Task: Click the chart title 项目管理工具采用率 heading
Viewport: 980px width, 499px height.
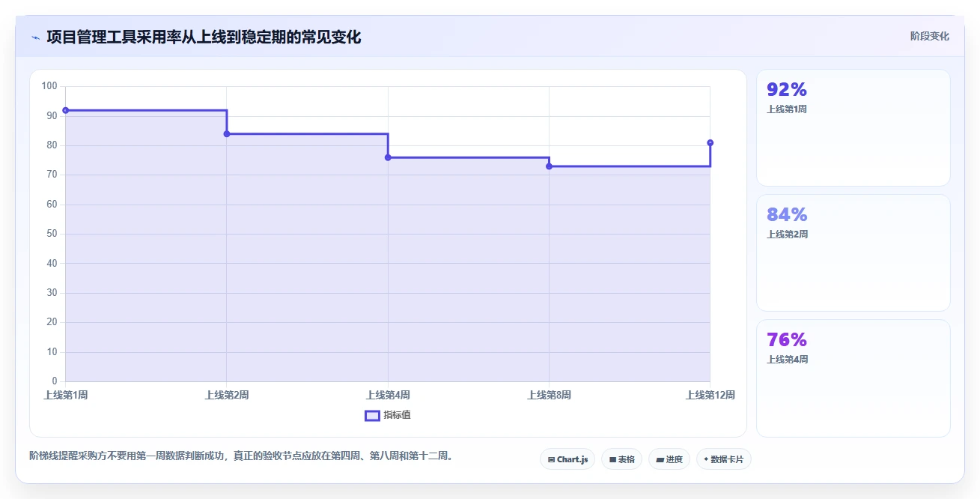Action: 204,37
